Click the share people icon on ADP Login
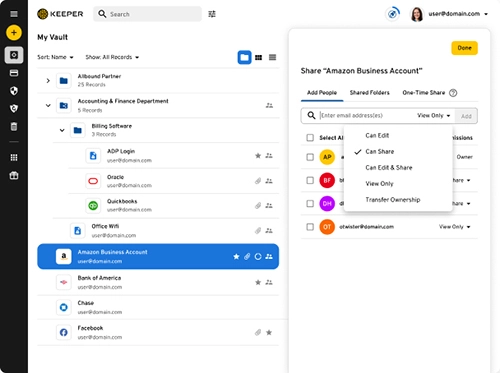Screen dimensions: 500x373 point(269,156)
